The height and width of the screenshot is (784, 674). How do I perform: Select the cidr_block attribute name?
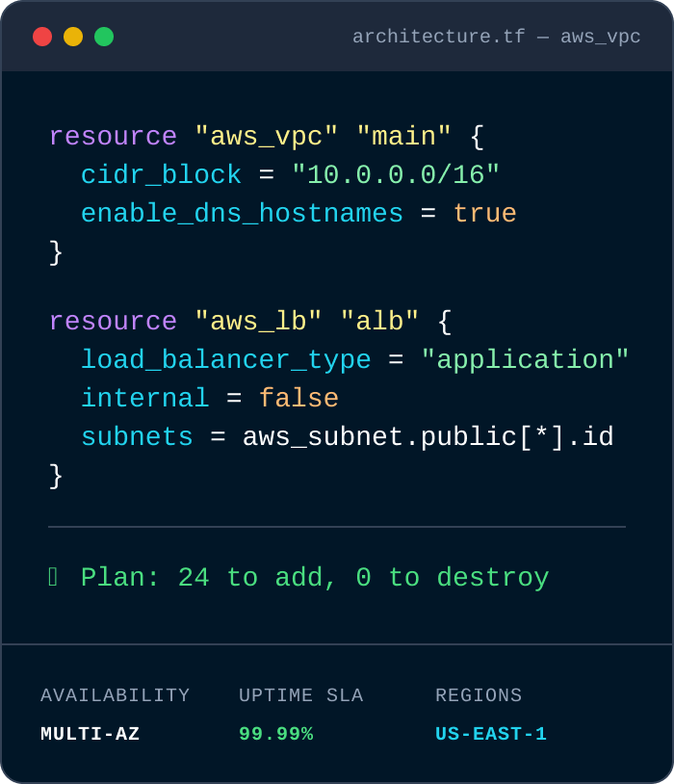(x=161, y=175)
